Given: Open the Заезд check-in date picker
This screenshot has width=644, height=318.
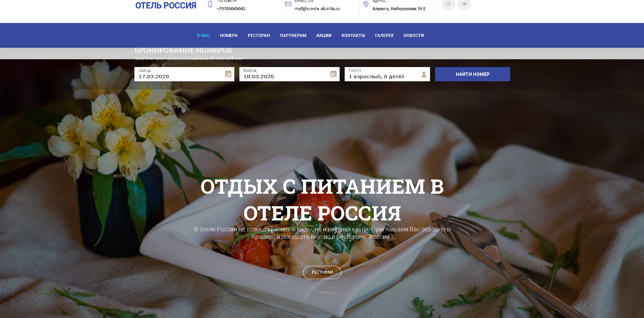Looking at the screenshot, I should (184, 74).
